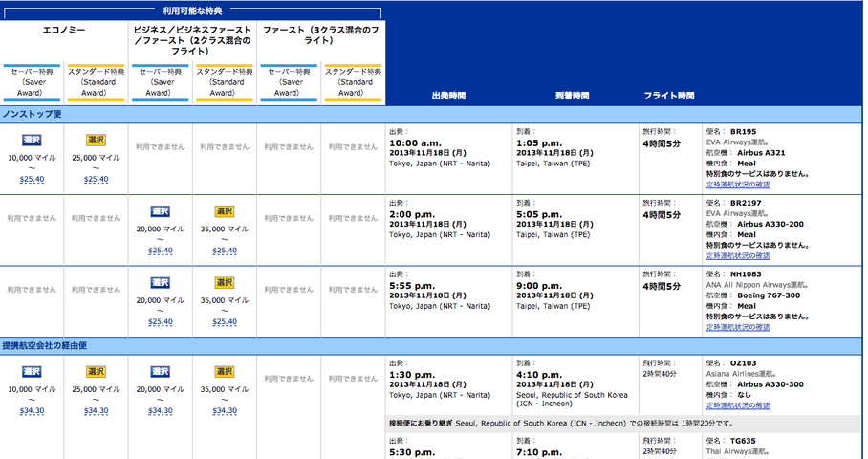Click the Airbus A330-200 aircraft label
The height and width of the screenshot is (459, 868).
pos(770,224)
